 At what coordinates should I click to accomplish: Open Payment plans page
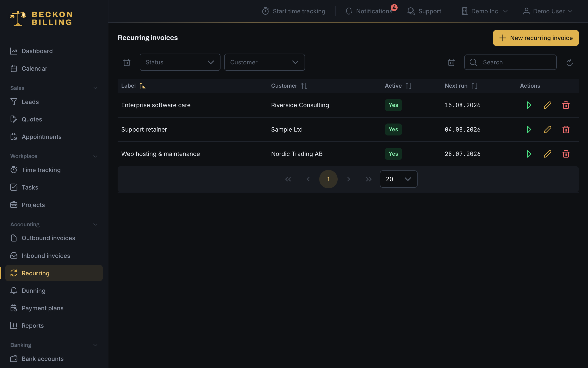pos(54,308)
